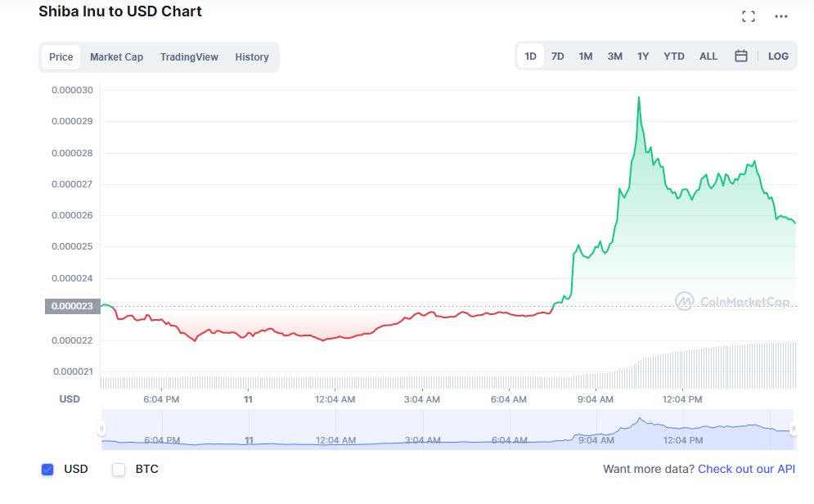Click the 0.000030 y-axis value
This screenshot has width=814, height=504.
tap(72, 90)
